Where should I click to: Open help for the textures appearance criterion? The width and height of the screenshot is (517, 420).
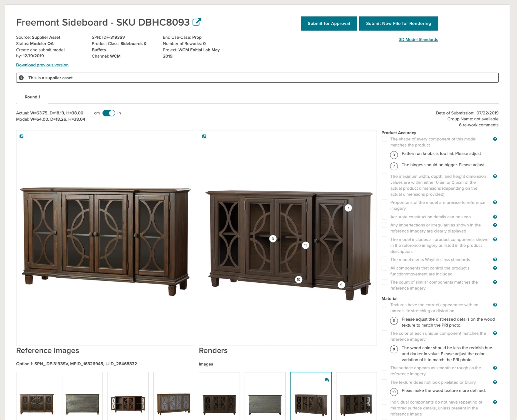[495, 305]
